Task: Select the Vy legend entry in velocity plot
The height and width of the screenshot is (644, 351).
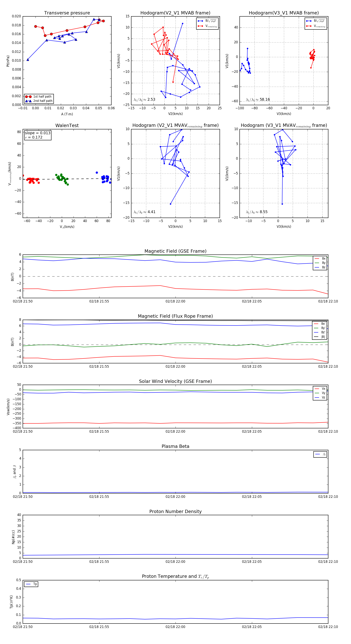Action: [320, 393]
